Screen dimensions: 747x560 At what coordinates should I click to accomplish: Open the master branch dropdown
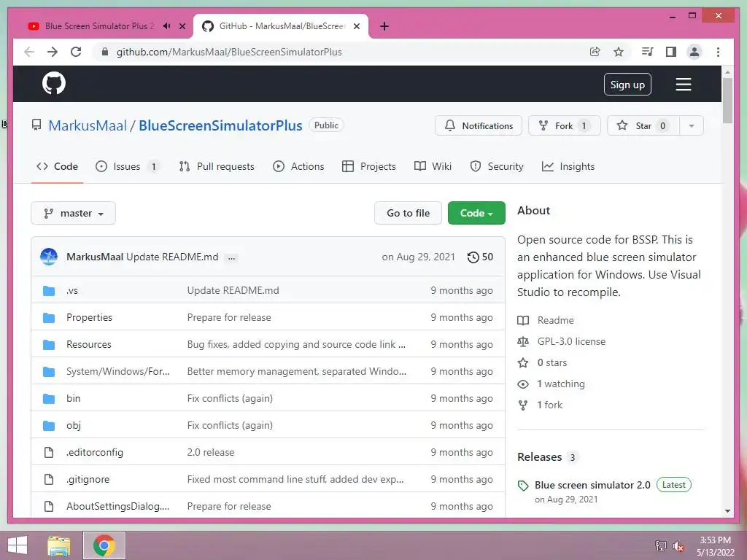[x=74, y=214]
